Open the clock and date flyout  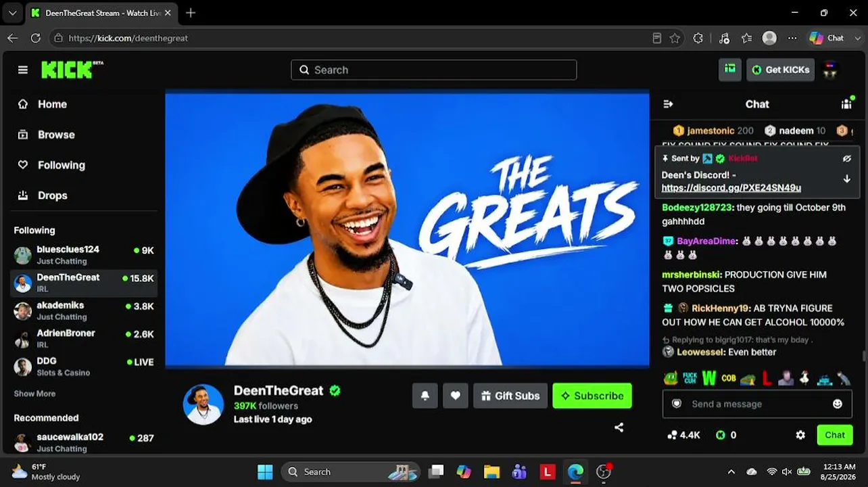pos(838,472)
